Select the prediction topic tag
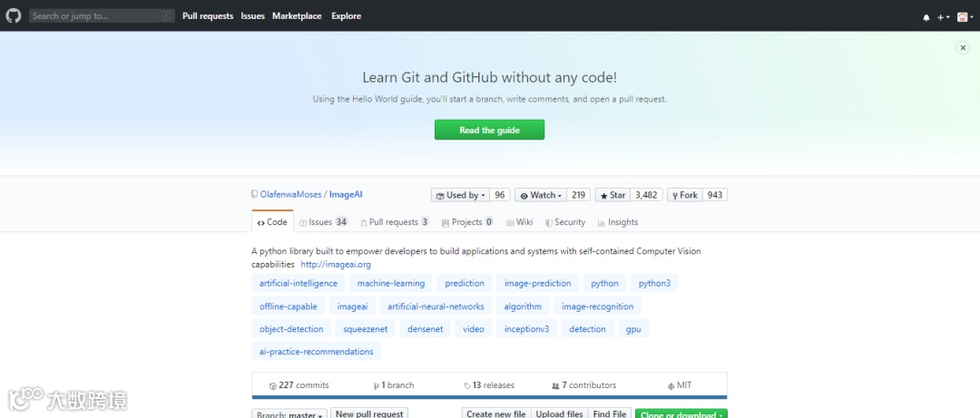The height and width of the screenshot is (418, 980). click(x=465, y=283)
